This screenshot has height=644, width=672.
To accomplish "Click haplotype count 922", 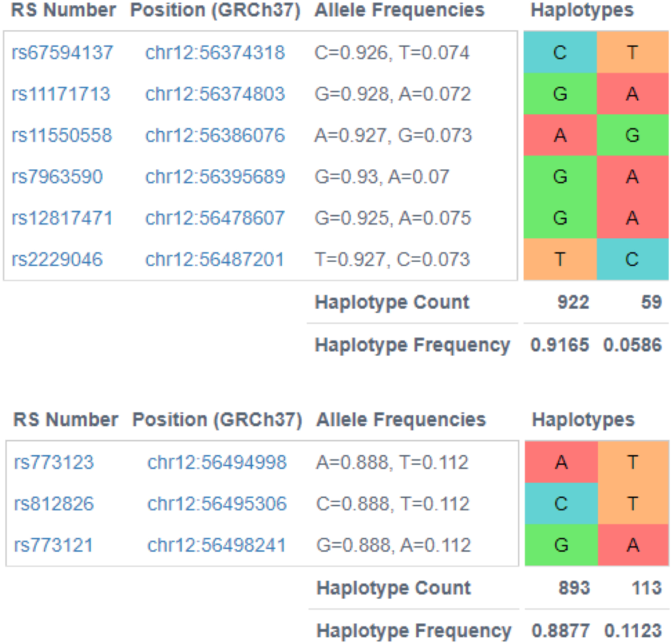I will point(573,302).
